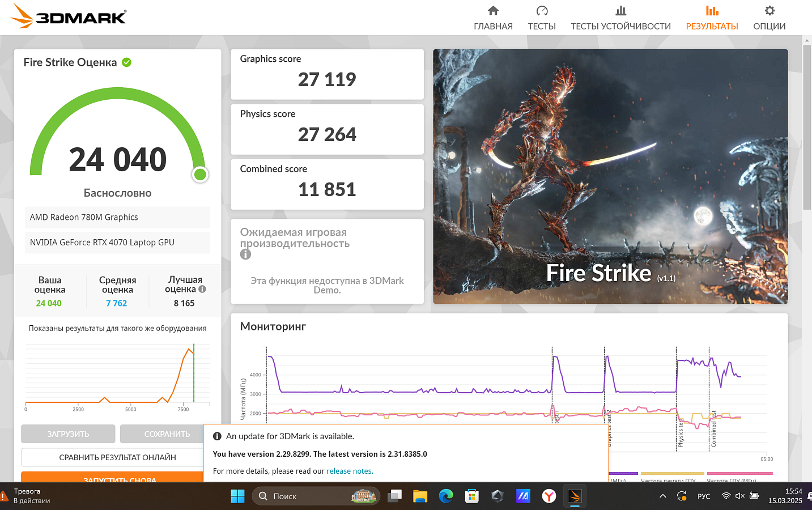Click the update notification info icon

point(217,436)
